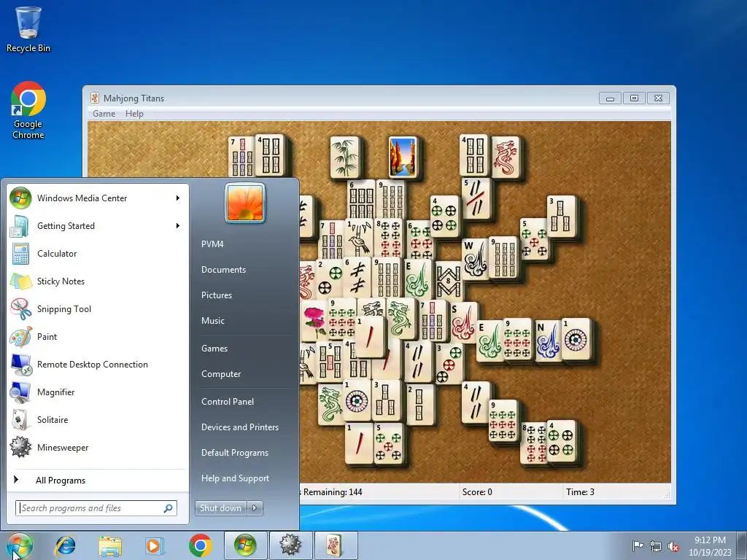Open Internet Explorer from the taskbar
The image size is (747, 560).
click(65, 545)
